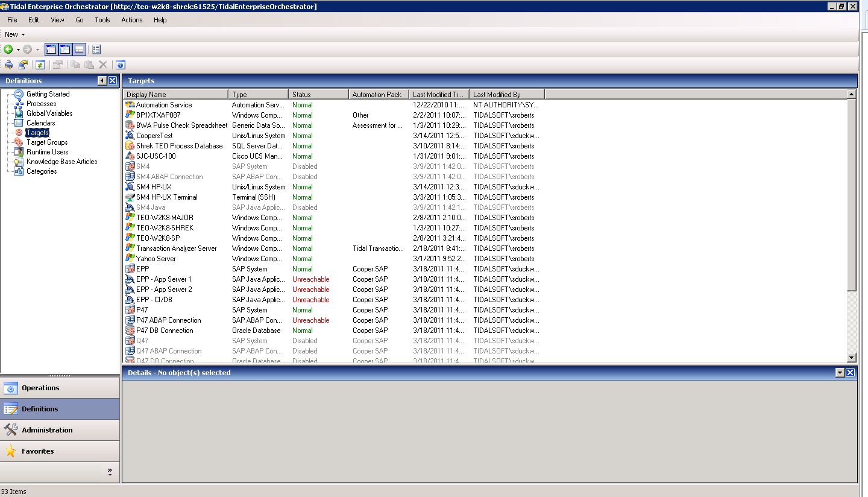Image resolution: width=868 pixels, height=497 pixels.
Task: Expand navigation buttons with the chevron
Action: 110,472
